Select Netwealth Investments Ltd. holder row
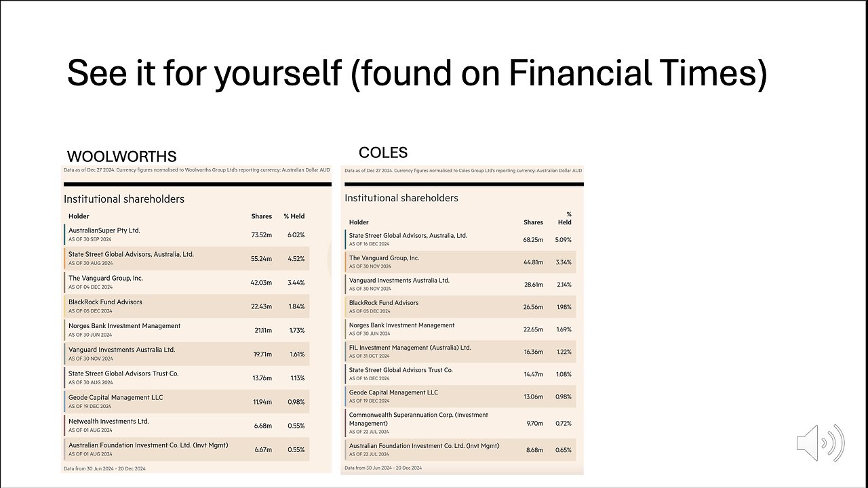The width and height of the screenshot is (868, 488). [186, 426]
